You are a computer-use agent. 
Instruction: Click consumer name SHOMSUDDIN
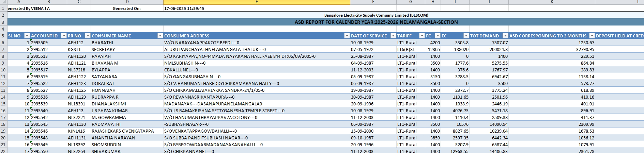tap(106, 144)
